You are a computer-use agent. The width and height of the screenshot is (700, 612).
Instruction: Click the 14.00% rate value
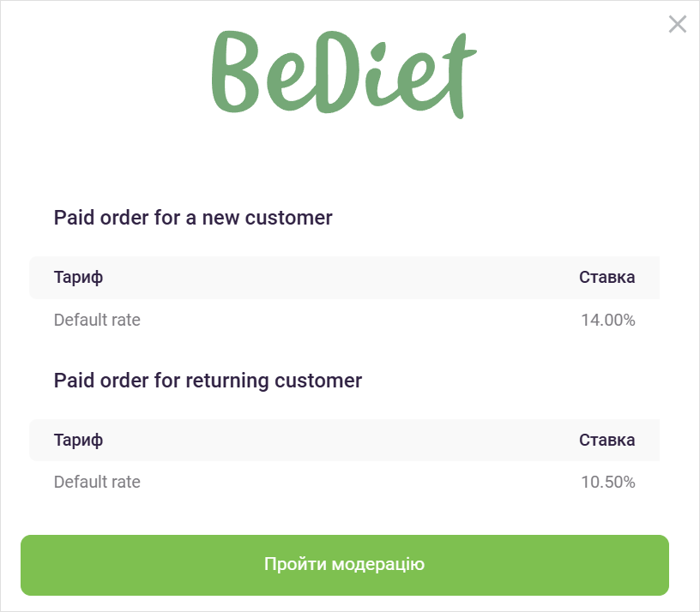[607, 321]
